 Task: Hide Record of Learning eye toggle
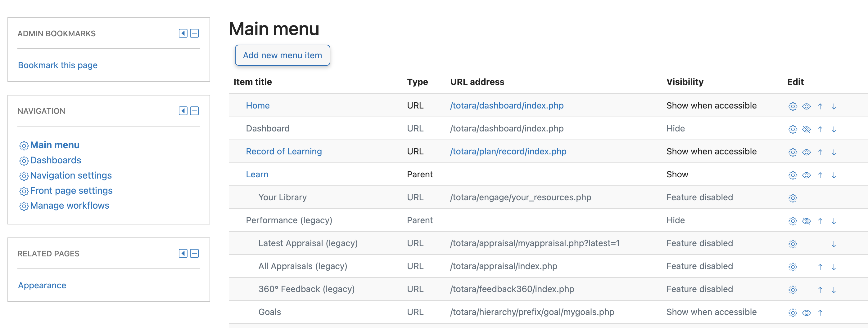click(806, 152)
